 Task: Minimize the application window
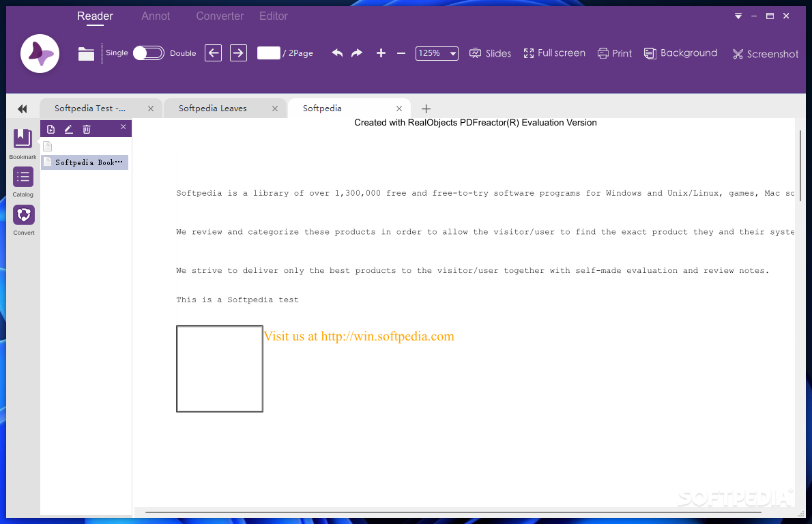coord(754,16)
